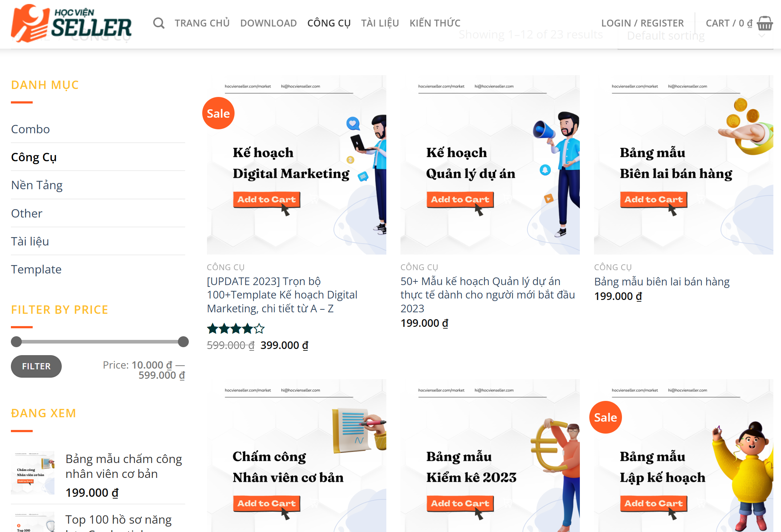Open the [UPDATE 2023] Trọn bộ 100+Template title
The width and height of the screenshot is (781, 532).
[282, 295]
